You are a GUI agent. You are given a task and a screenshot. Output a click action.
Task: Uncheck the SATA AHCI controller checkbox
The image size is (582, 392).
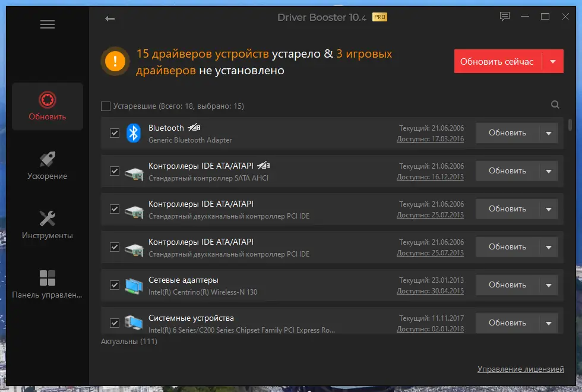point(115,171)
